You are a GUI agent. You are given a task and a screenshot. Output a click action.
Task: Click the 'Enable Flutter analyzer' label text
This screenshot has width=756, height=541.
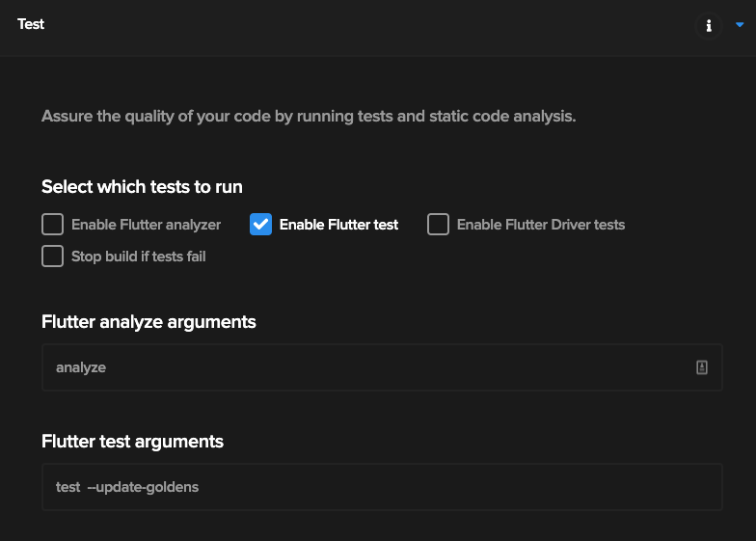(146, 225)
